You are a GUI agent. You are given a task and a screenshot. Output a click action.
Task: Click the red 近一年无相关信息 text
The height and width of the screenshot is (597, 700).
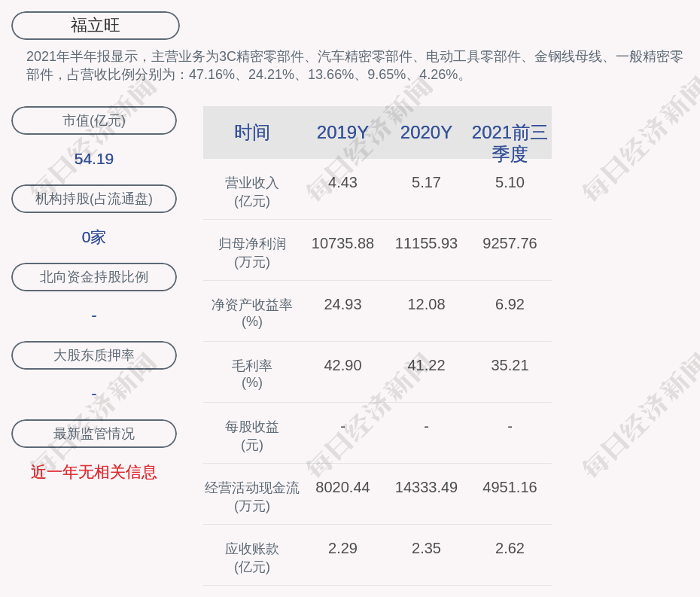94,472
